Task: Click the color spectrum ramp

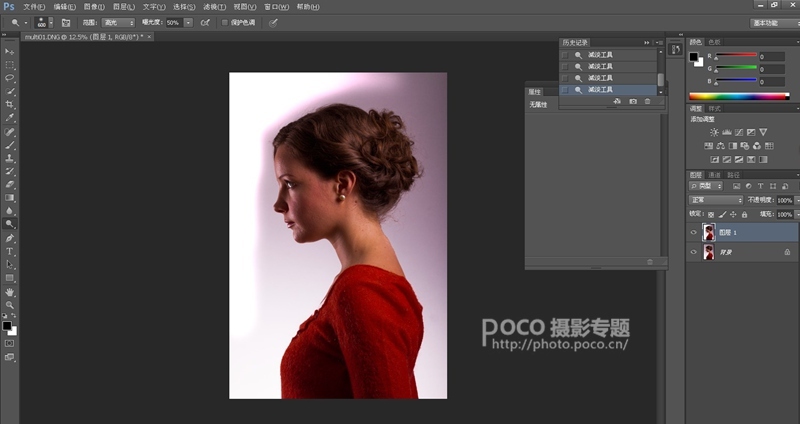Action: (738, 96)
